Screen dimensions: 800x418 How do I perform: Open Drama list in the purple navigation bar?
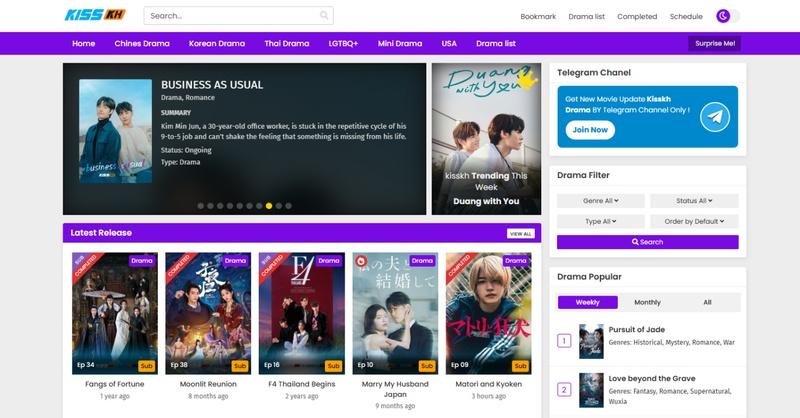tap(496, 43)
